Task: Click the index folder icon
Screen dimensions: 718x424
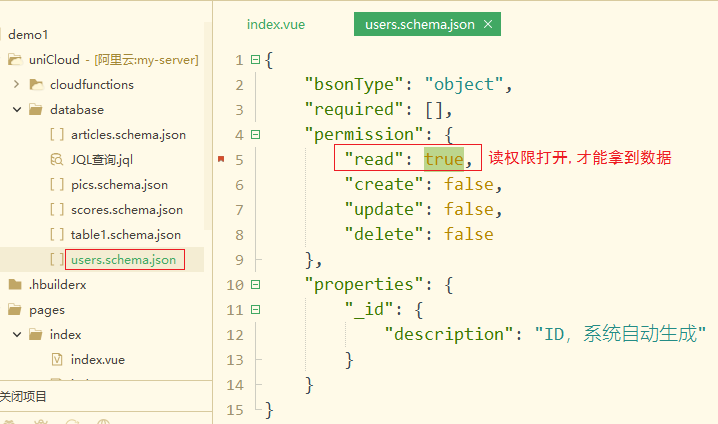Action: (x=36, y=334)
